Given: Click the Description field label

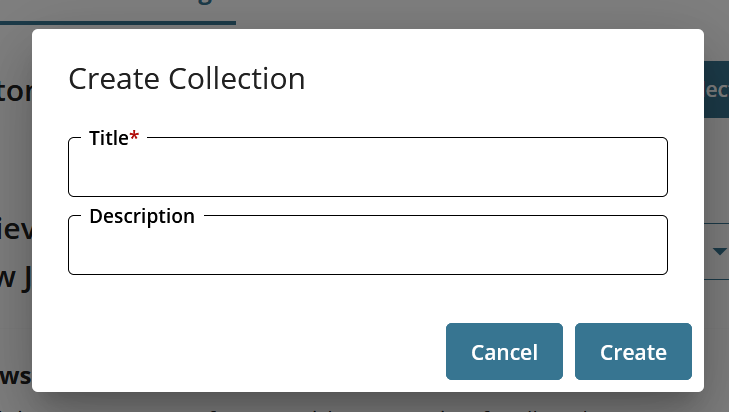Looking at the screenshot, I should 141,216.
